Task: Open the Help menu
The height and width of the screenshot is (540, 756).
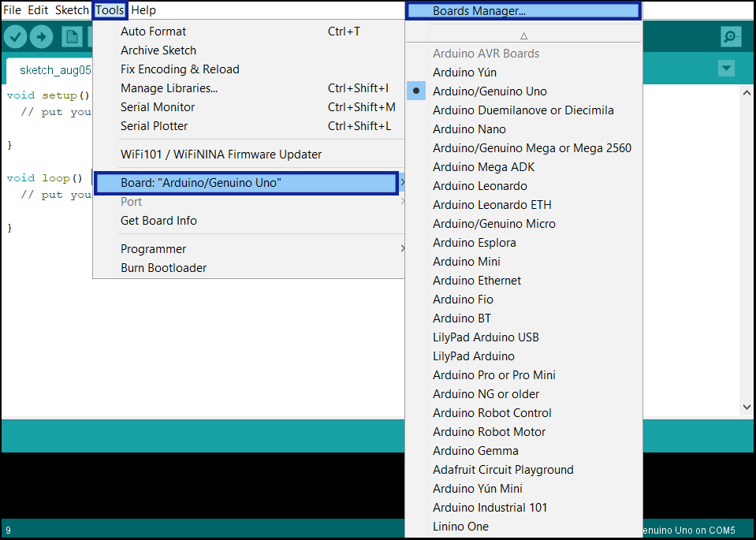Action: point(143,10)
